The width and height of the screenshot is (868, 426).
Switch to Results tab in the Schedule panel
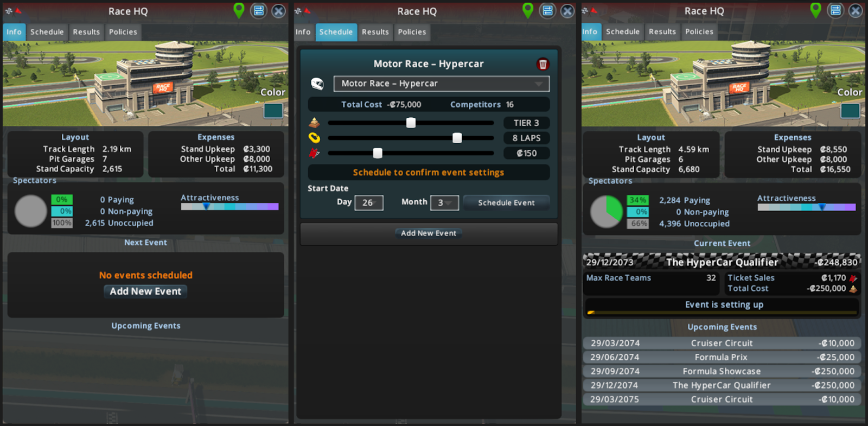point(375,32)
